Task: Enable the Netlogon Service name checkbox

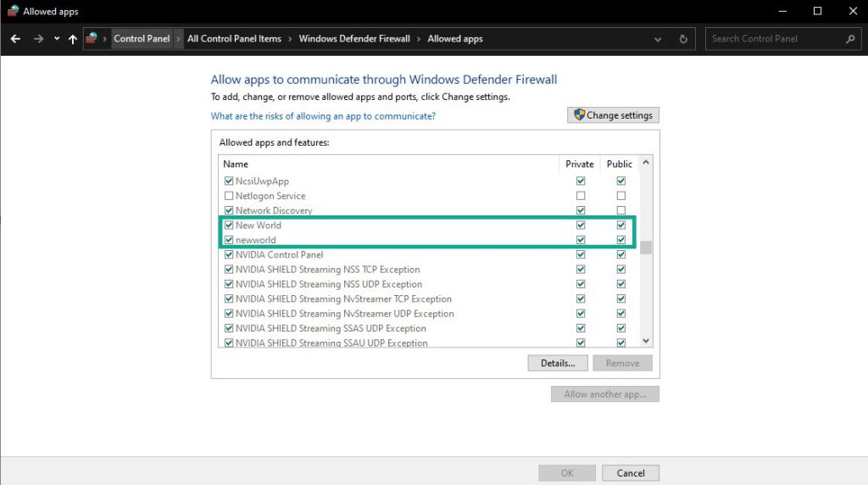Action: (x=229, y=196)
